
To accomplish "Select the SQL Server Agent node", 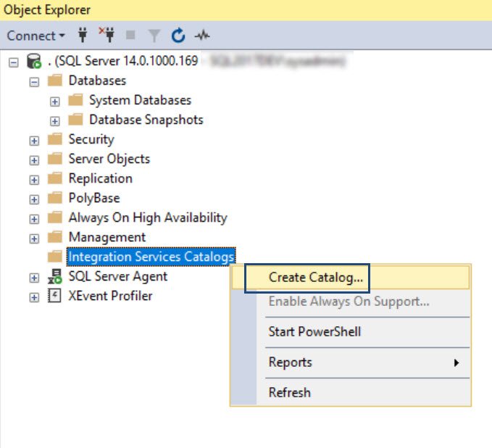I will [118, 276].
